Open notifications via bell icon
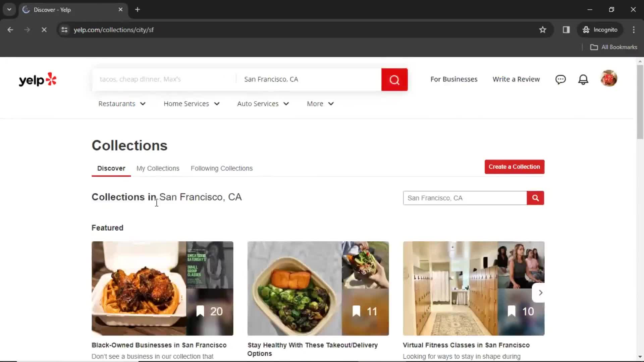Image resolution: width=644 pixels, height=362 pixels. click(583, 79)
